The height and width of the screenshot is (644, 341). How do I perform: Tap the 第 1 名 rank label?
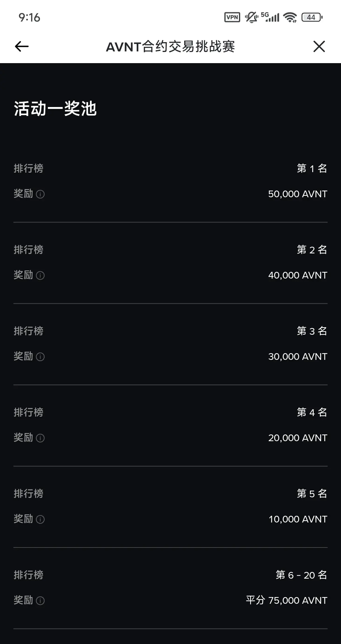[312, 168]
